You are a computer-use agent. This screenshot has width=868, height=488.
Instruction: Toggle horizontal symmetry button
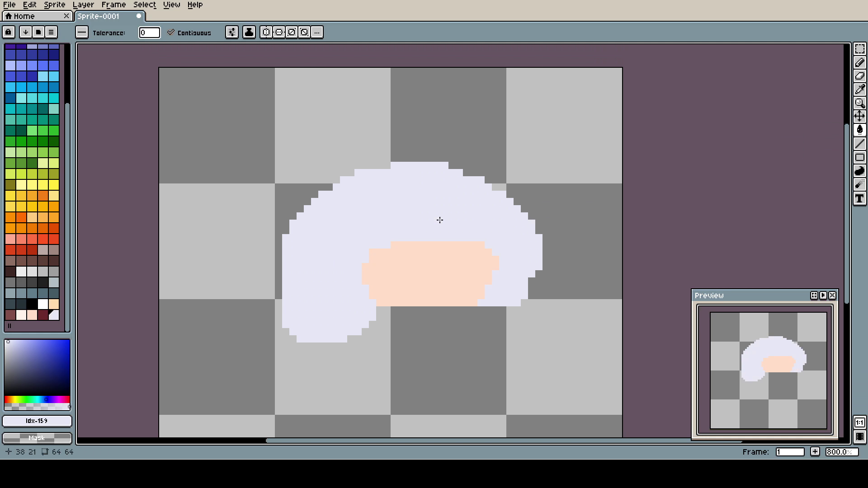pyautogui.click(x=279, y=32)
